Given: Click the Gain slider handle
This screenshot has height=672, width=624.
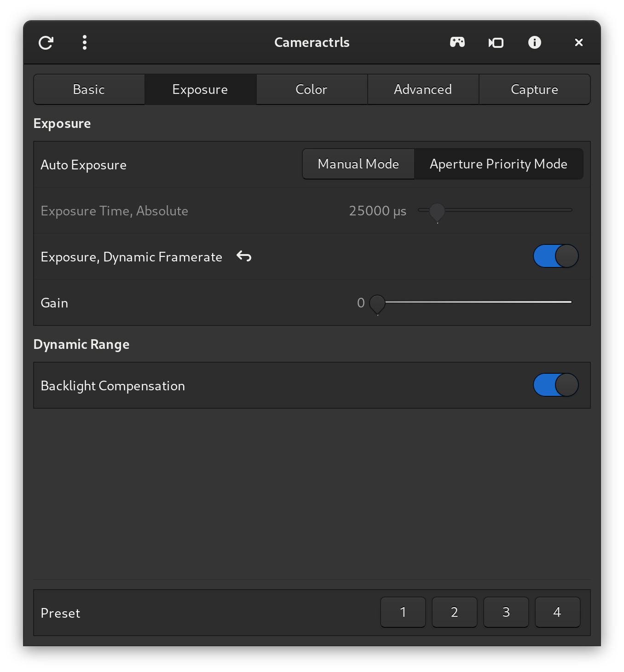Looking at the screenshot, I should click(377, 303).
